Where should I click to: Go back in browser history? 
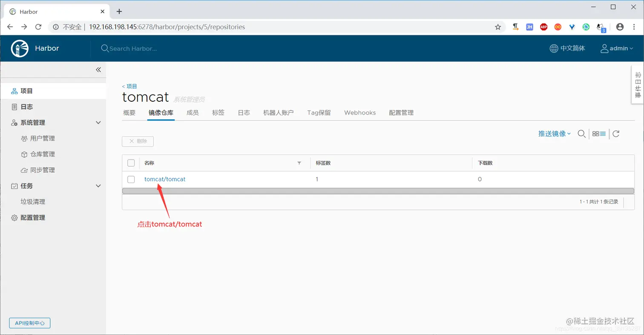pyautogui.click(x=10, y=27)
